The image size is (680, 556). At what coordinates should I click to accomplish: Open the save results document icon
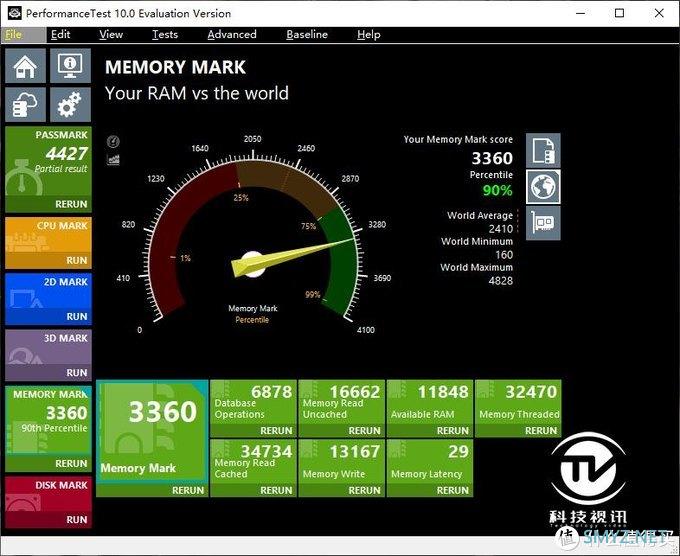[x=543, y=150]
